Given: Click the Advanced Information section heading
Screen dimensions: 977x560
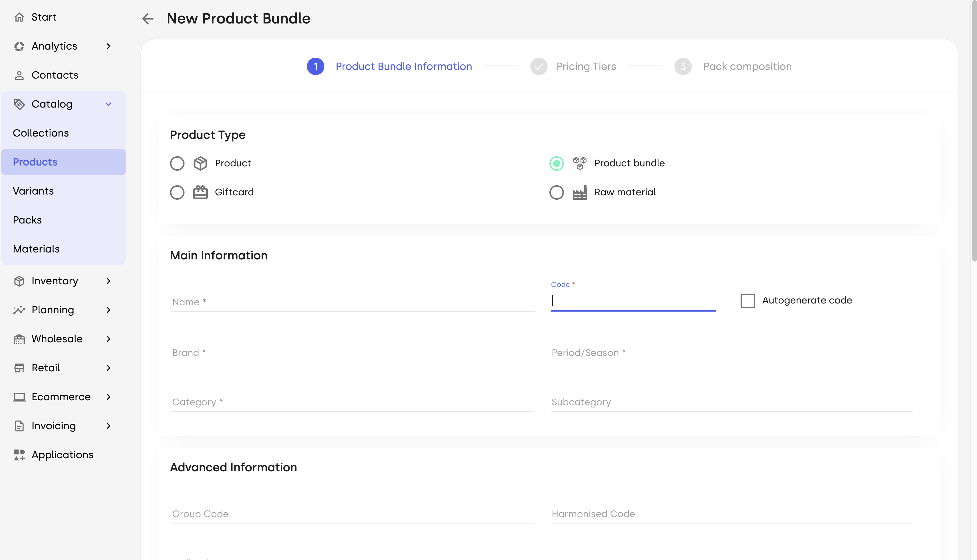Looking at the screenshot, I should pos(233,467).
